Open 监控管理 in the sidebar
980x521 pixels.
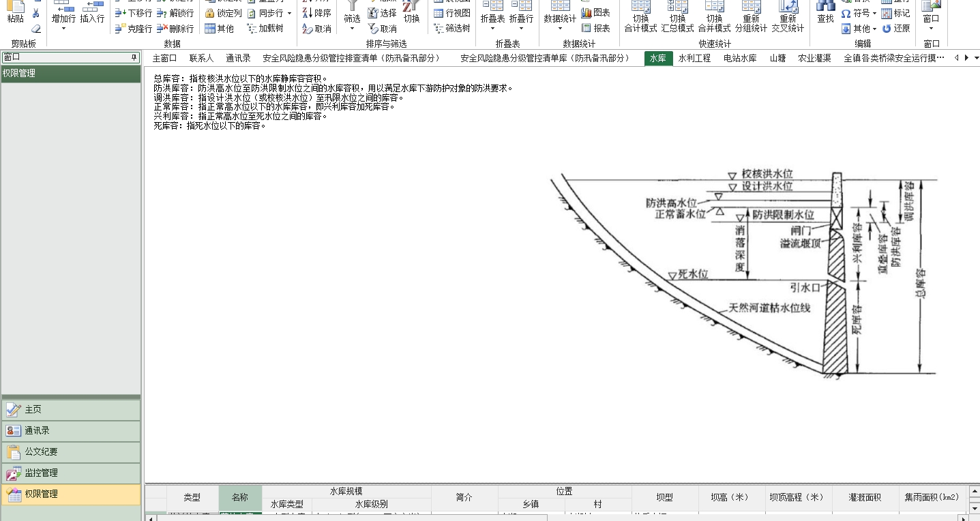click(71, 473)
